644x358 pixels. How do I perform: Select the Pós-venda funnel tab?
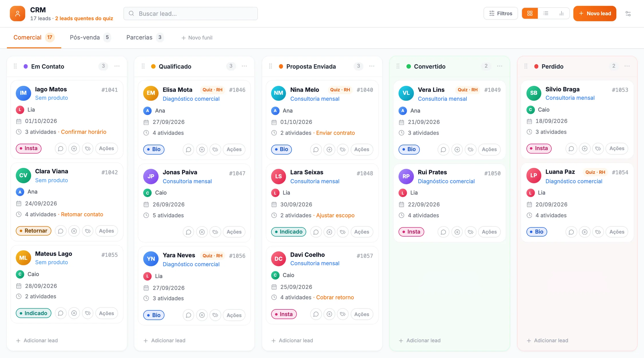tap(90, 37)
